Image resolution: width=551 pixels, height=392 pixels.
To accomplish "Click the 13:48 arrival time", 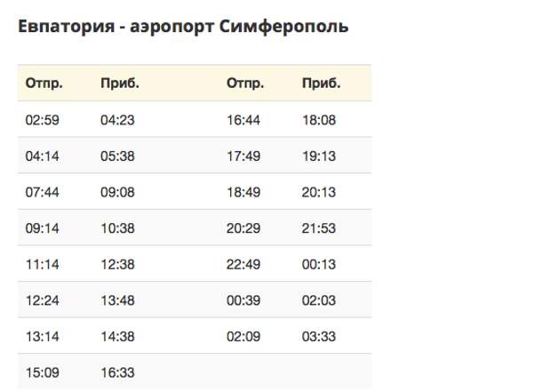I will click(x=117, y=300).
